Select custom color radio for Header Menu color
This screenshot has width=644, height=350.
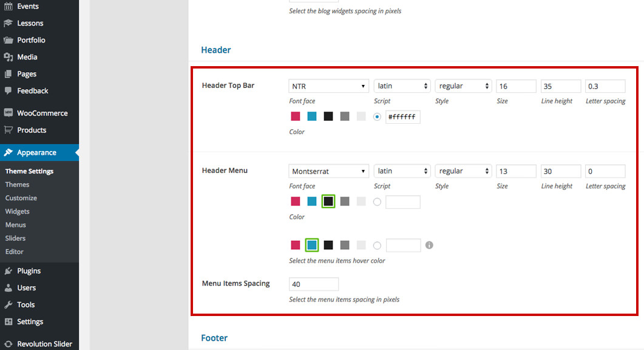(x=377, y=201)
